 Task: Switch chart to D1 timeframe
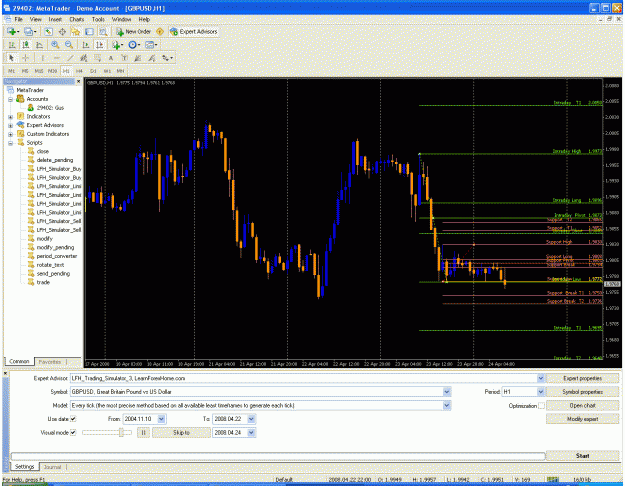point(93,71)
